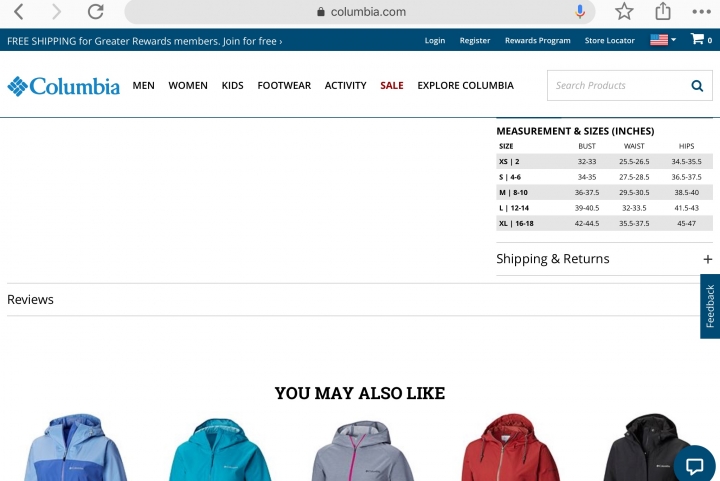
Task: Open the share icon in browser toolbar
Action: (663, 11)
